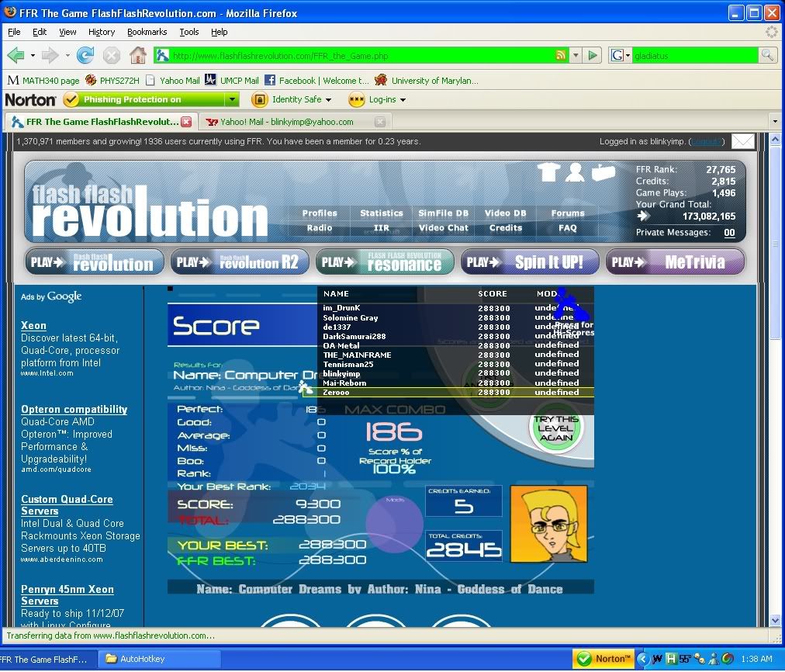Open the Bookmarks menu
The width and height of the screenshot is (785, 672).
(x=147, y=32)
